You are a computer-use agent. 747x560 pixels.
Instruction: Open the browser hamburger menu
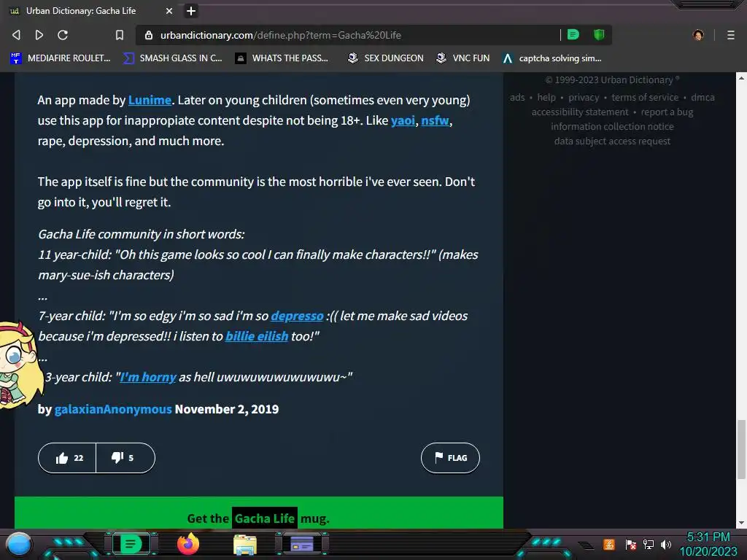click(731, 35)
